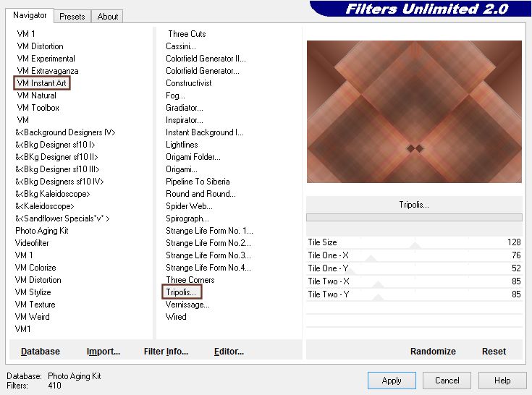Choose the Cassini filter
532x395 pixels.
coord(180,46)
